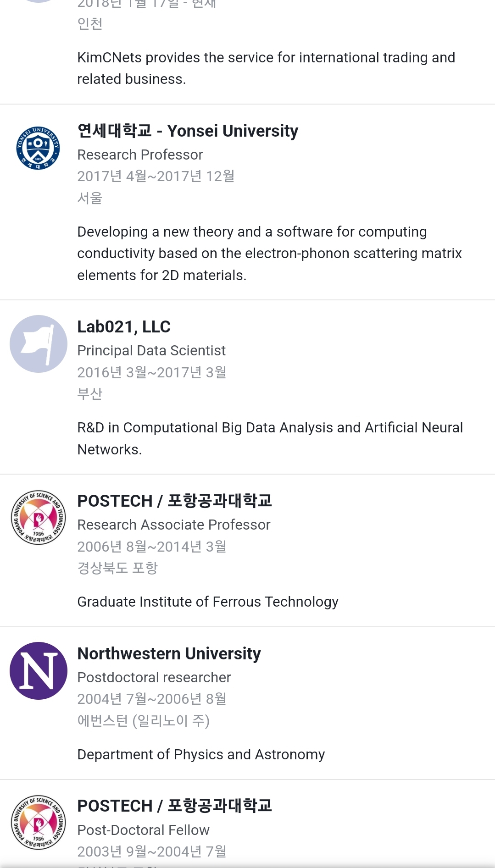Open POSTECH heading above Research Associate Professor

click(174, 501)
